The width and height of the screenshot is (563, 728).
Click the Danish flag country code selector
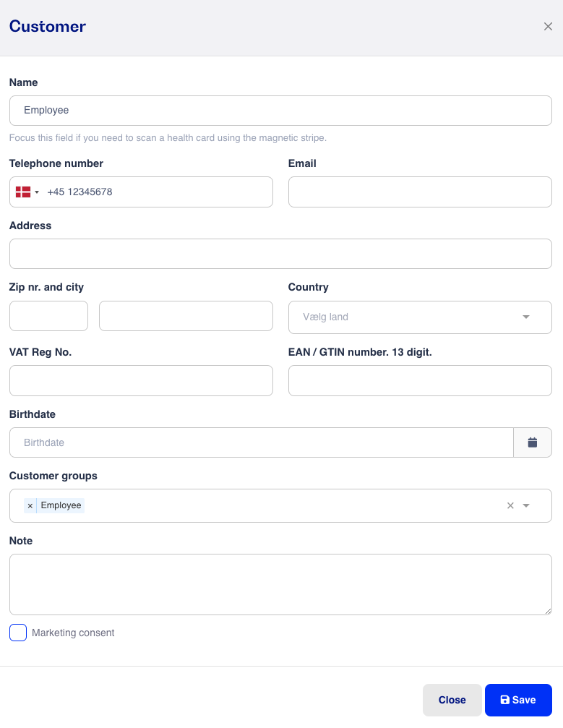tap(23, 192)
